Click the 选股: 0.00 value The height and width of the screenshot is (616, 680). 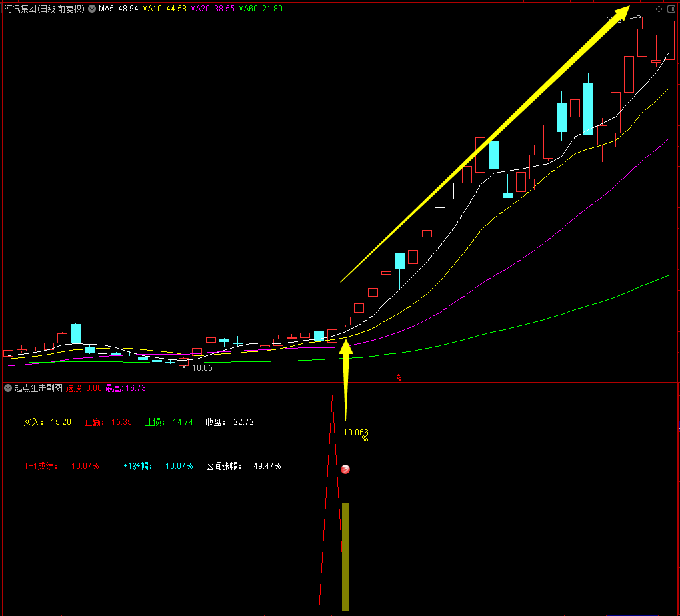click(84, 388)
